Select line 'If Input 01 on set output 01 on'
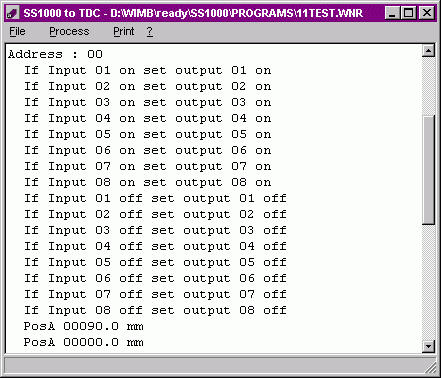 click(147, 70)
